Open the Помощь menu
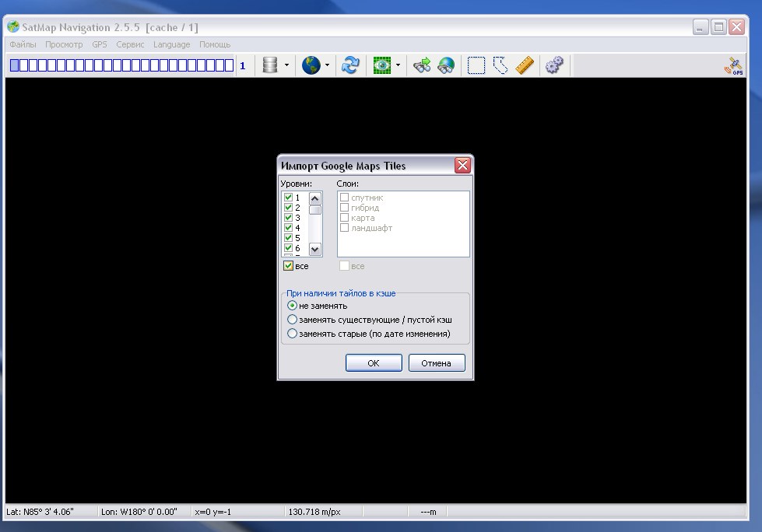 (215, 44)
